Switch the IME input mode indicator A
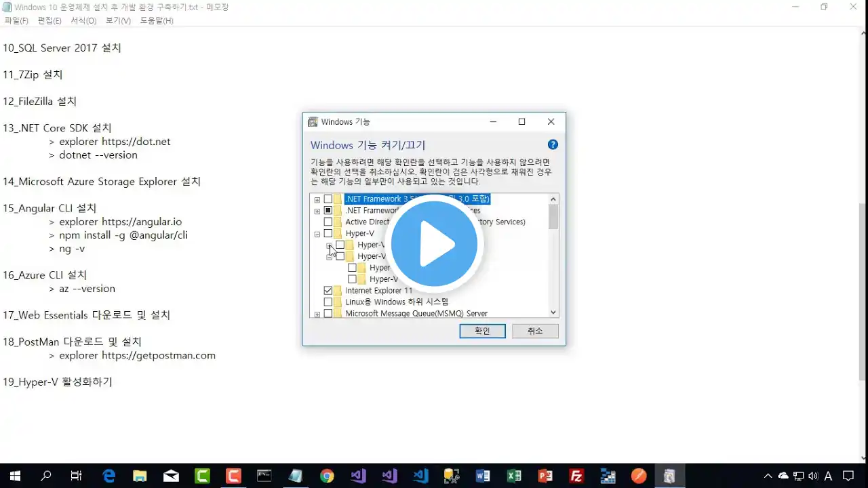The image size is (868, 488). coord(829,476)
